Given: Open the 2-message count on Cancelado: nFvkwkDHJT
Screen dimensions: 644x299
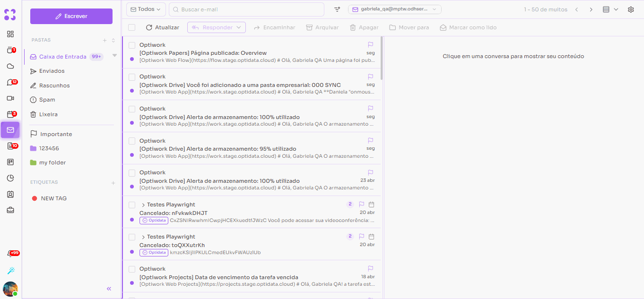Looking at the screenshot, I should coord(350,205).
